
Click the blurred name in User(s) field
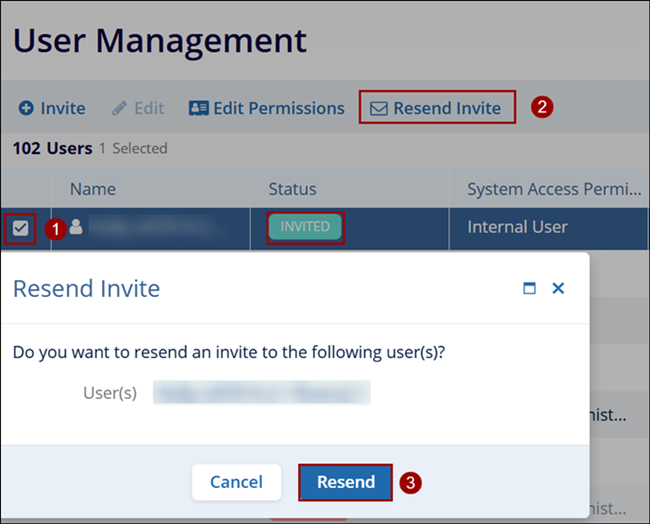pos(261,392)
